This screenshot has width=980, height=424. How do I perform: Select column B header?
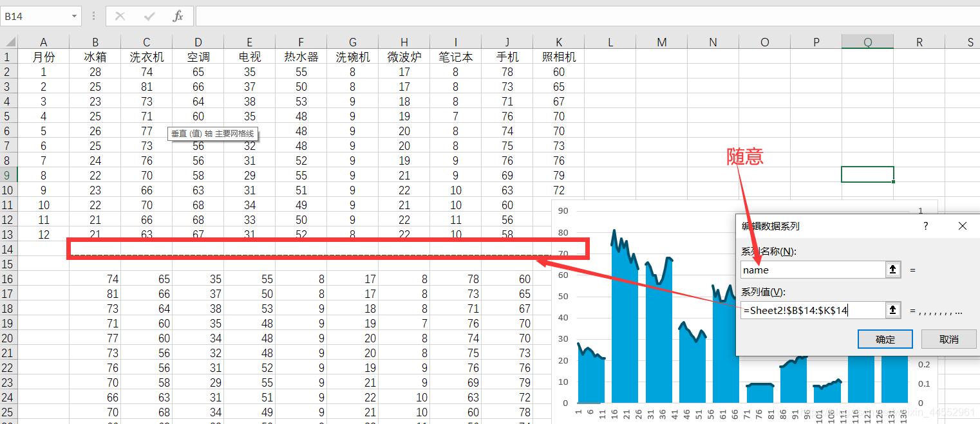pyautogui.click(x=95, y=42)
